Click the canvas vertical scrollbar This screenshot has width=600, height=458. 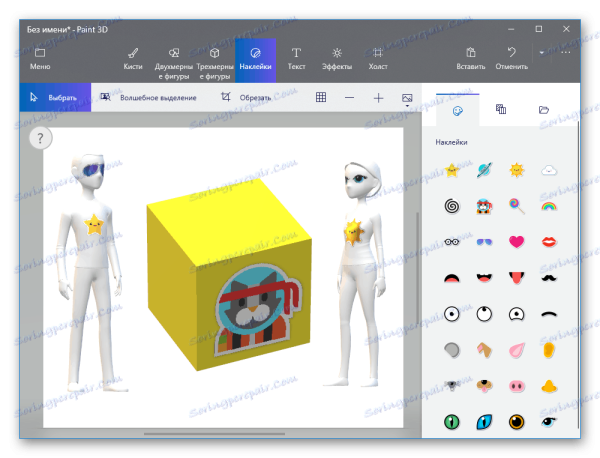pyautogui.click(x=417, y=268)
